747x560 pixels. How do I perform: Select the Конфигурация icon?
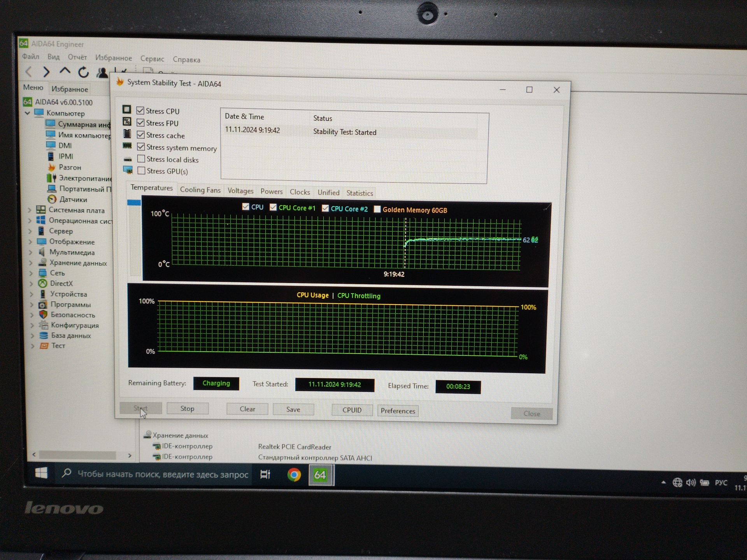click(x=44, y=325)
